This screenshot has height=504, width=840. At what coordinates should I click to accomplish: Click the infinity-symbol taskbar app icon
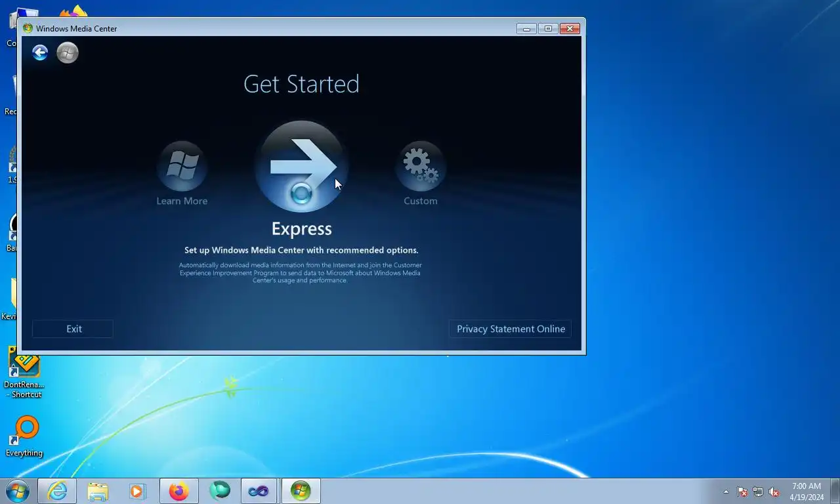[260, 491]
